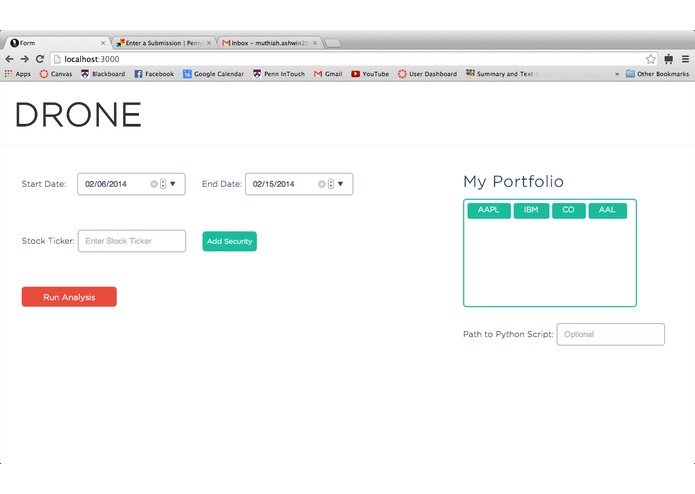Open the Apps bookmark shortcut
This screenshot has width=695, height=494.
(18, 74)
